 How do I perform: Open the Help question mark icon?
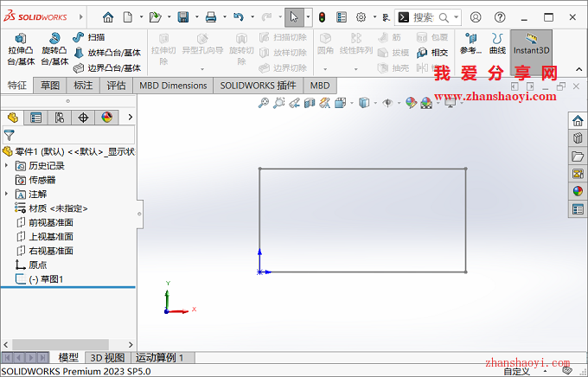point(500,17)
